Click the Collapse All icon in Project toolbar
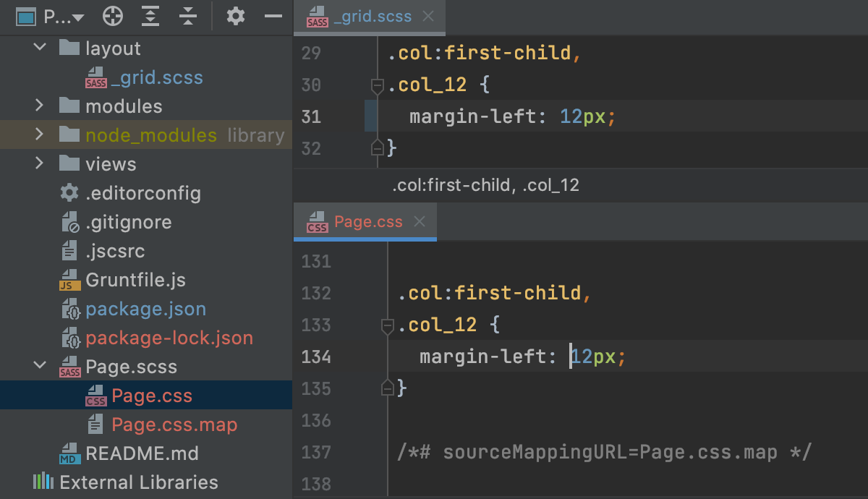This screenshot has height=499, width=868. [187, 16]
